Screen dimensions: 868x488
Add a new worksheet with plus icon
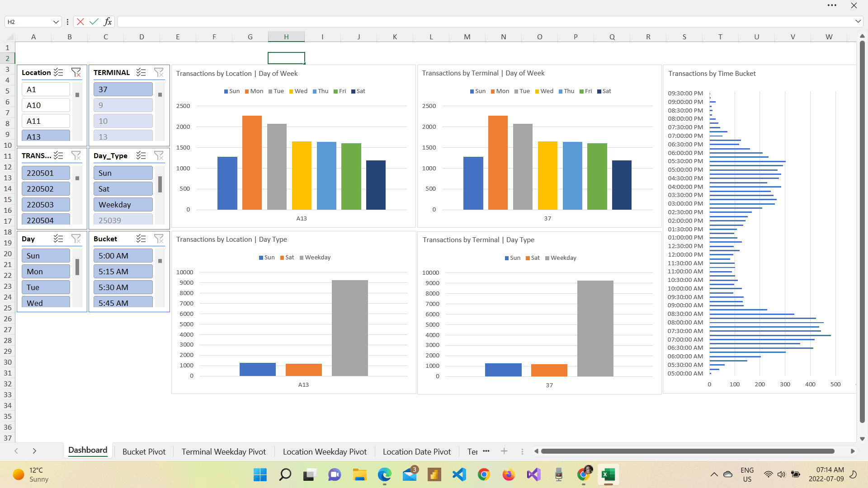coord(504,451)
